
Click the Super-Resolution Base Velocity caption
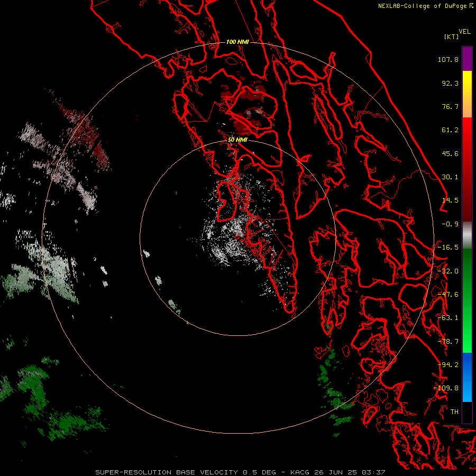coord(240,472)
